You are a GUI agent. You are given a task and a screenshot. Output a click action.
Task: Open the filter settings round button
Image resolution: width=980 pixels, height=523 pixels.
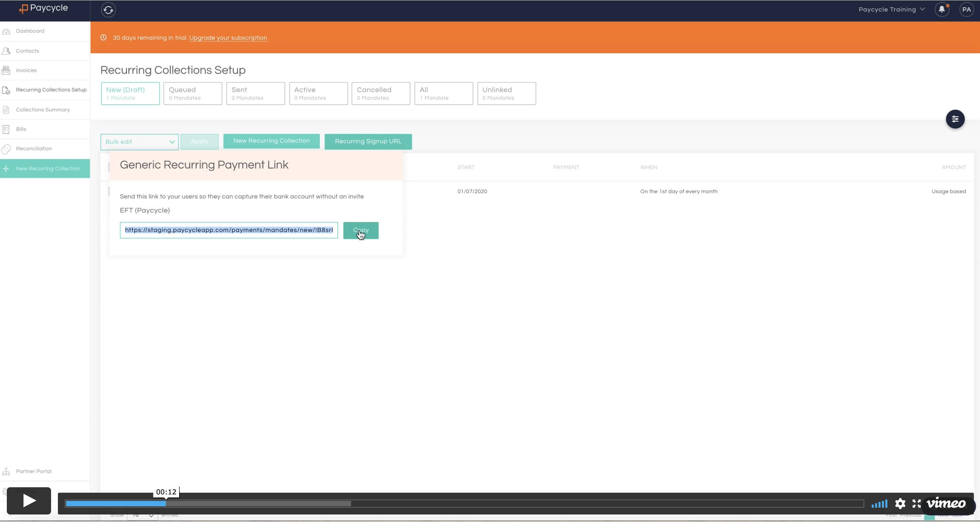click(955, 119)
